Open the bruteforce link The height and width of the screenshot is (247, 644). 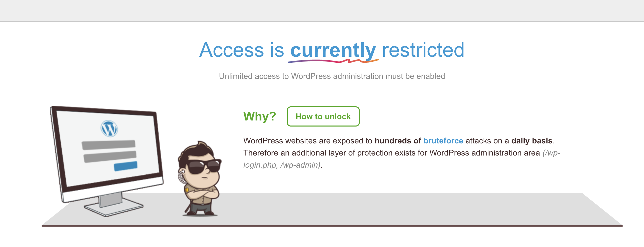coord(443,141)
